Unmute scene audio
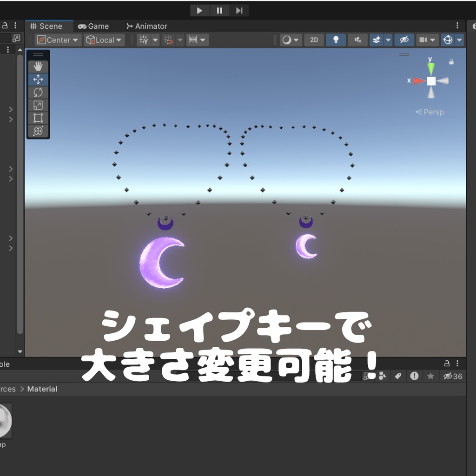Image resolution: width=476 pixels, height=476 pixels. (357, 40)
